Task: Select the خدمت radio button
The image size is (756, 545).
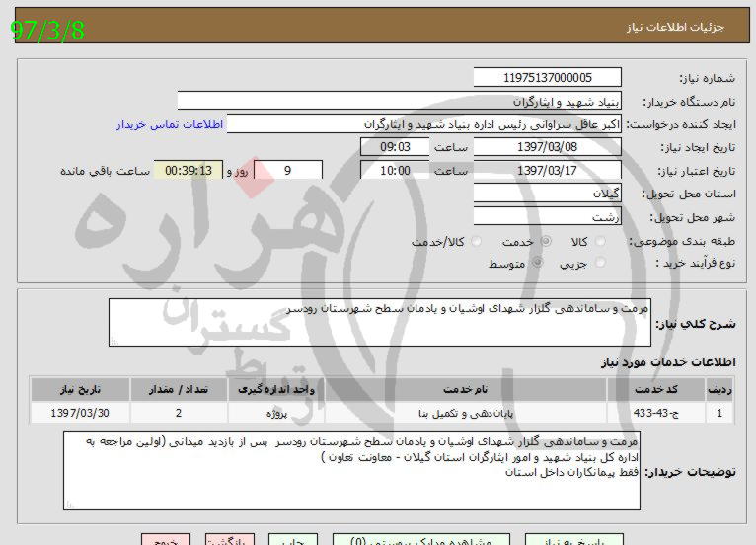Action: click(546, 241)
